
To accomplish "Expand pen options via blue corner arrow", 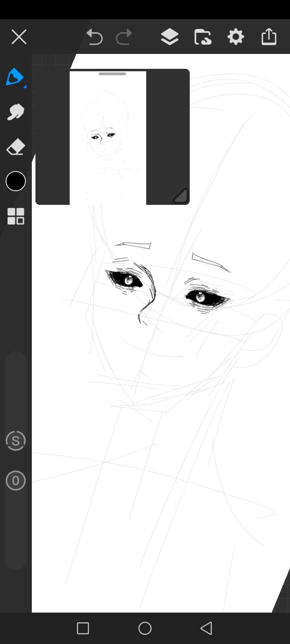I will [25, 86].
